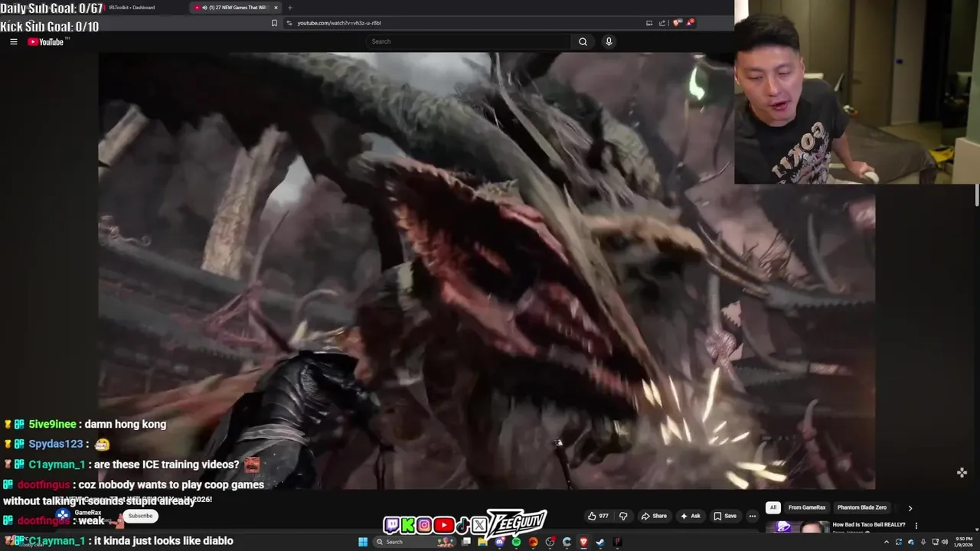Viewport: 980px width, 551px height.
Task: Open Windows Start menu
Action: tap(363, 542)
